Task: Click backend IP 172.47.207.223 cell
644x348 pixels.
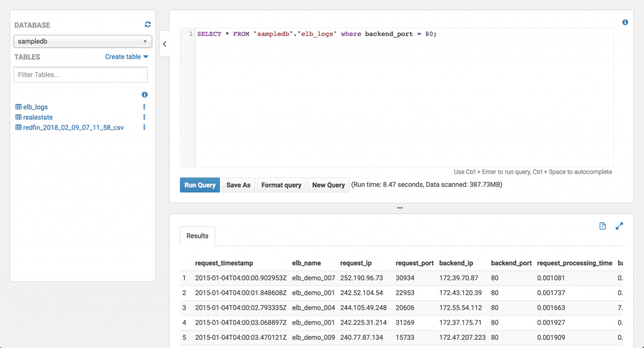Action: [x=462, y=337]
